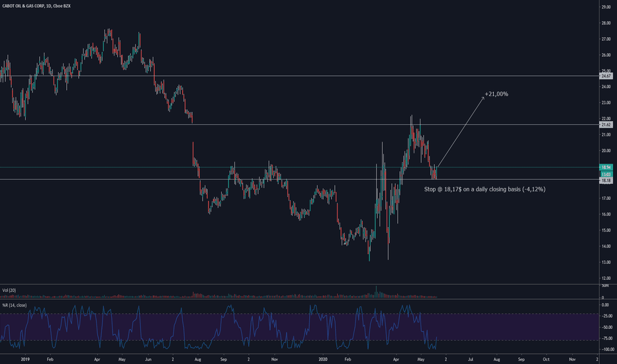617x364 pixels.
Task: Click the -75.00 level on the %R scale
Action: pyautogui.click(x=606, y=338)
